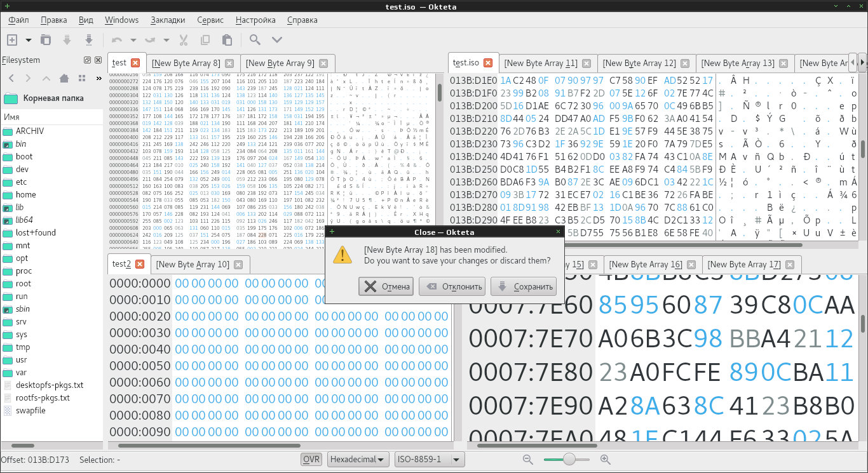Image resolution: width=868 pixels, height=473 pixels.
Task: Float the Filesystem panel
Action: [x=88, y=60]
